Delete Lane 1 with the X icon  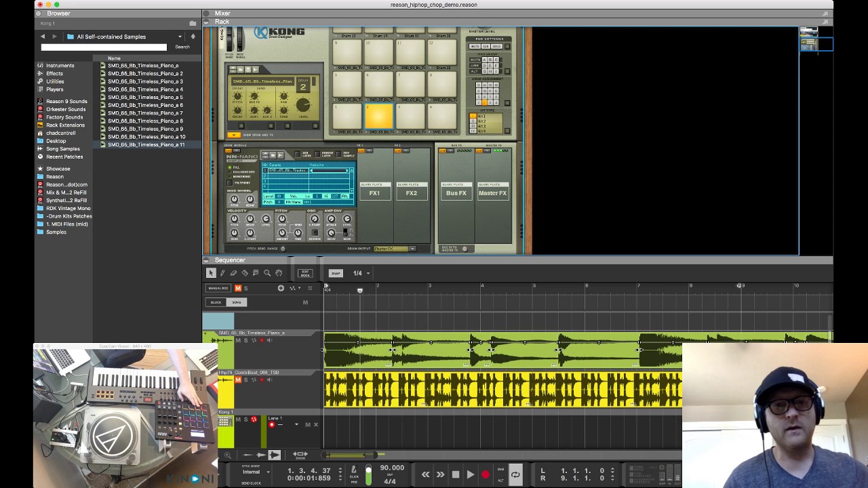(x=315, y=425)
